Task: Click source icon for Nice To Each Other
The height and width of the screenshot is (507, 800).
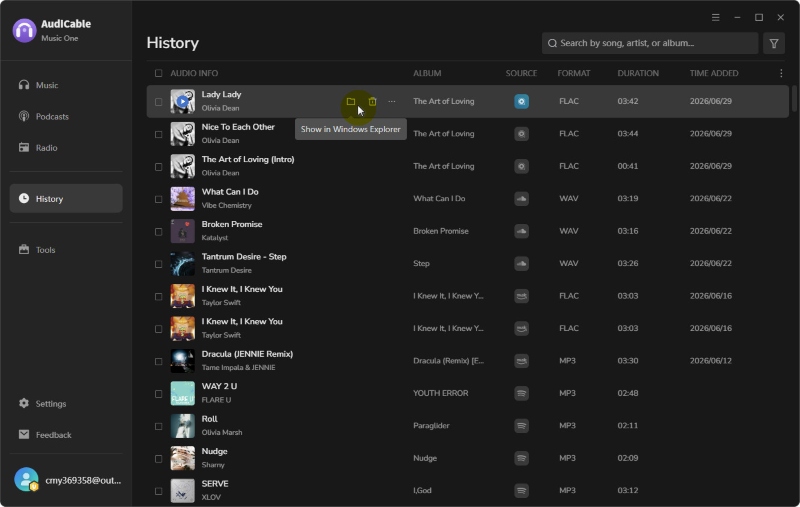Action: pyautogui.click(x=521, y=134)
